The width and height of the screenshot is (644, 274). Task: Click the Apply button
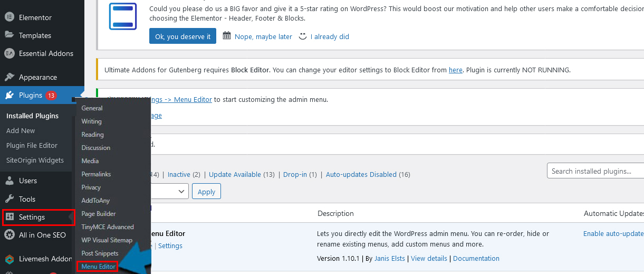point(206,191)
